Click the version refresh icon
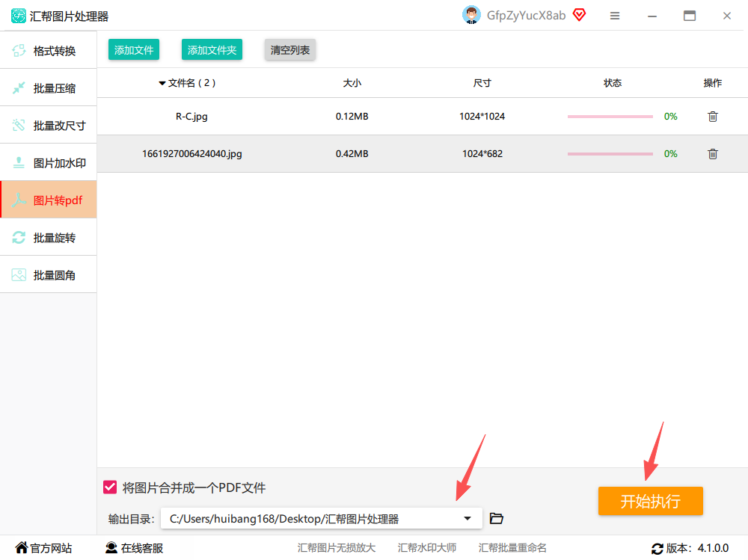Image resolution: width=748 pixels, height=560 pixels. [657, 549]
